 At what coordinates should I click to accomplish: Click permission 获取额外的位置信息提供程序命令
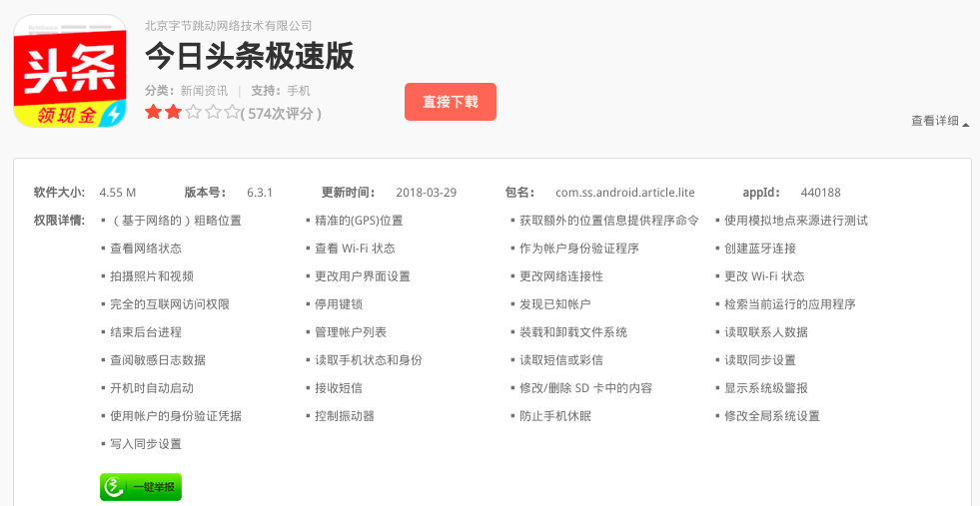click(x=608, y=221)
